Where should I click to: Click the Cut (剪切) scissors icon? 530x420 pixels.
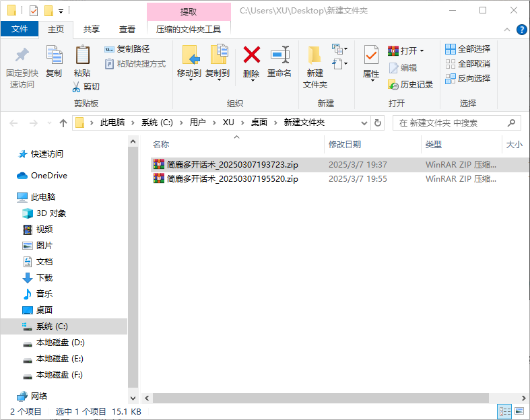tap(76, 87)
